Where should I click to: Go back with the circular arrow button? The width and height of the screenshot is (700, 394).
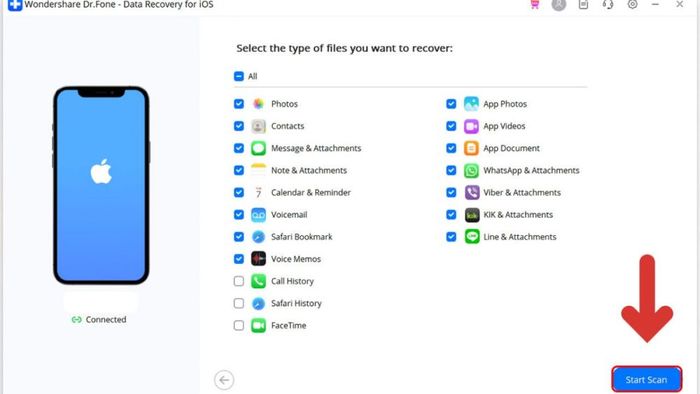pos(224,380)
